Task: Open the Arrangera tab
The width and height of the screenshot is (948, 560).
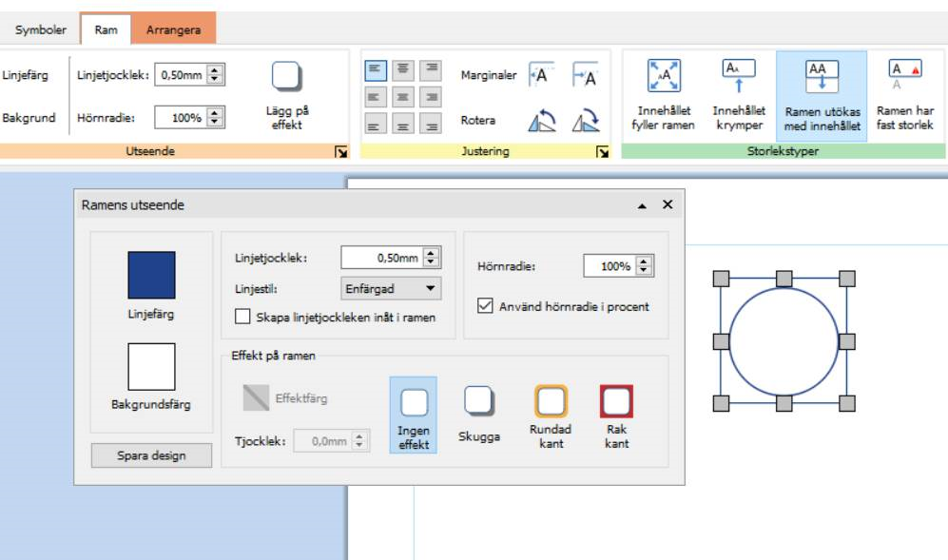Action: tap(173, 29)
